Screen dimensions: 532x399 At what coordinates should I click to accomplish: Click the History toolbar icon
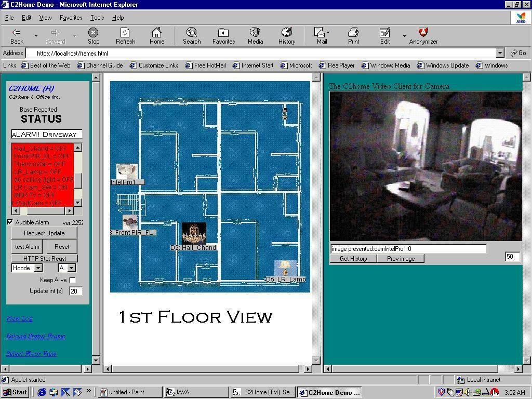[x=286, y=36]
